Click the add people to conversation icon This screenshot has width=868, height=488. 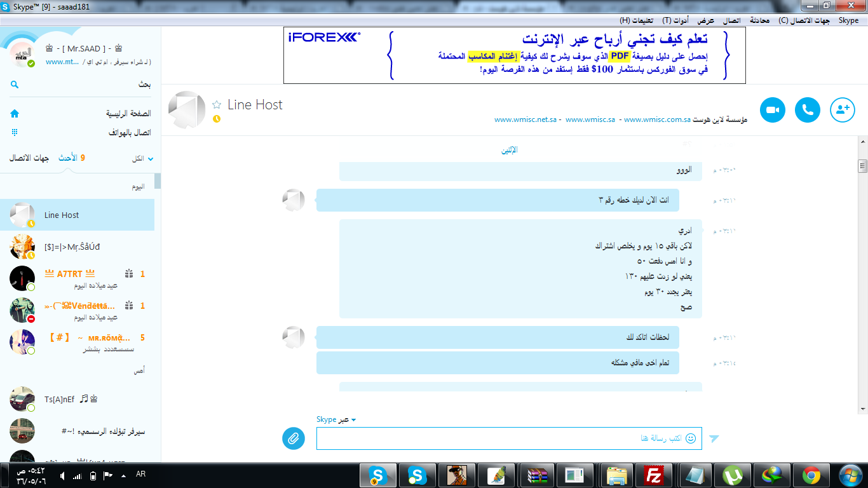click(x=843, y=110)
